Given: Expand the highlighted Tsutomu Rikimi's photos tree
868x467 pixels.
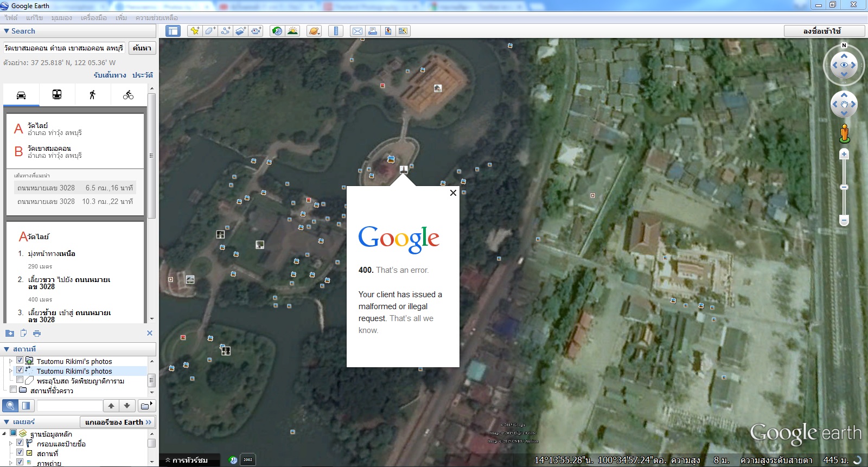Looking at the screenshot, I should coord(11,370).
